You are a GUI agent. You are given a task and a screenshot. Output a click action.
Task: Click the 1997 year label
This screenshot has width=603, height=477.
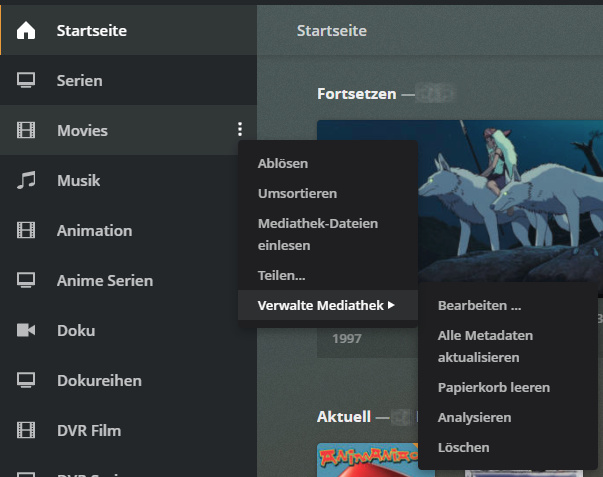click(x=347, y=339)
